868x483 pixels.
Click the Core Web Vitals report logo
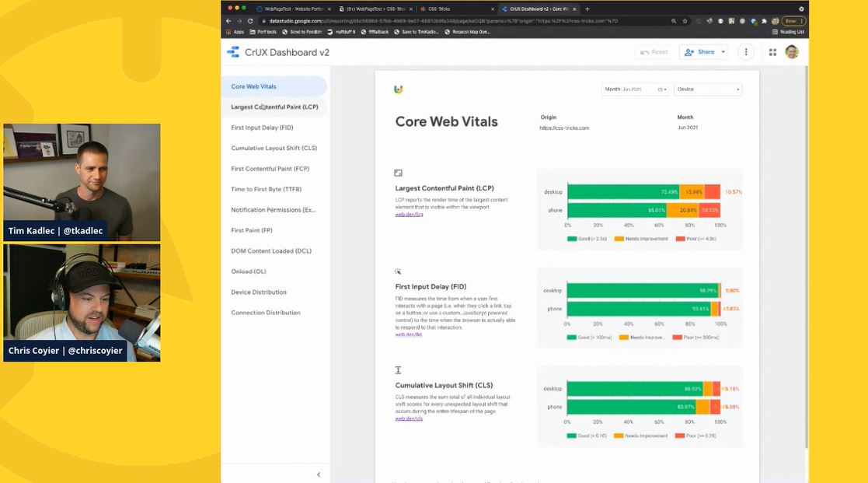click(398, 89)
